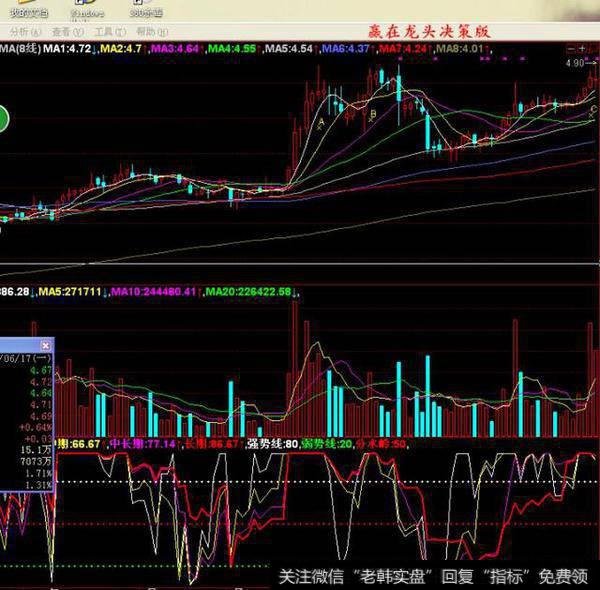This screenshot has width=600, height=590.
Task: Select the yellow MA2:4.7 value
Action: click(x=121, y=49)
